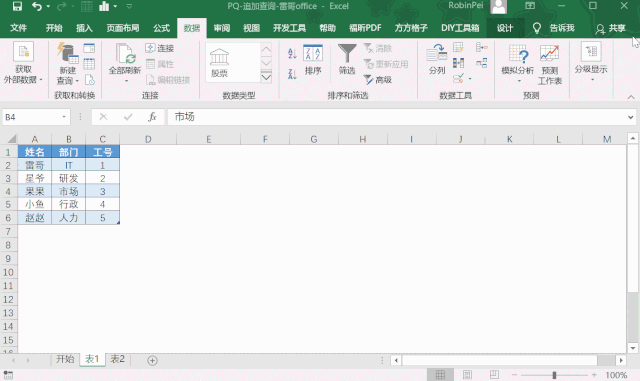This screenshot has height=381, width=640.
Task: Open the table Design tab
Action: [x=504, y=28]
